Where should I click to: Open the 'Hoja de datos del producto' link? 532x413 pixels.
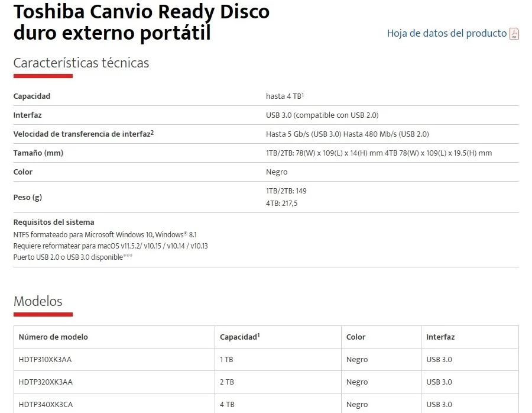[x=446, y=33]
